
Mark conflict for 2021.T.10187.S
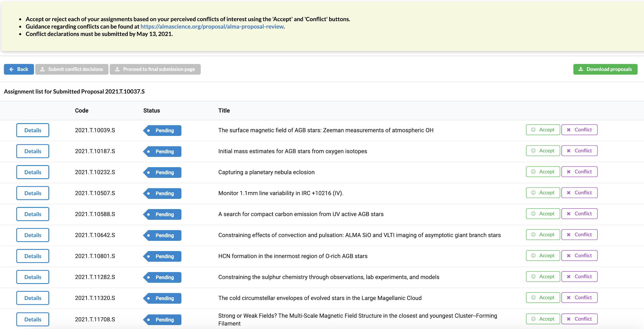coord(579,151)
